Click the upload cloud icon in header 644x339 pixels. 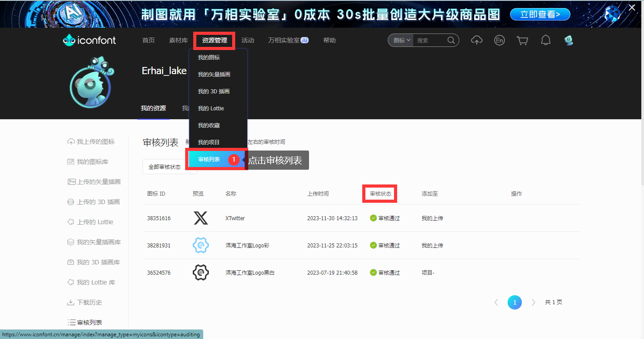point(477,40)
